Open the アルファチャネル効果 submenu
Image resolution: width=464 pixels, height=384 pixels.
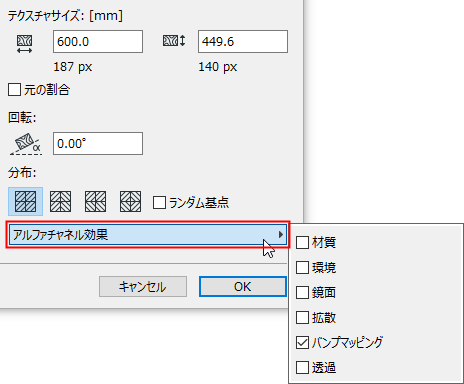point(148,235)
